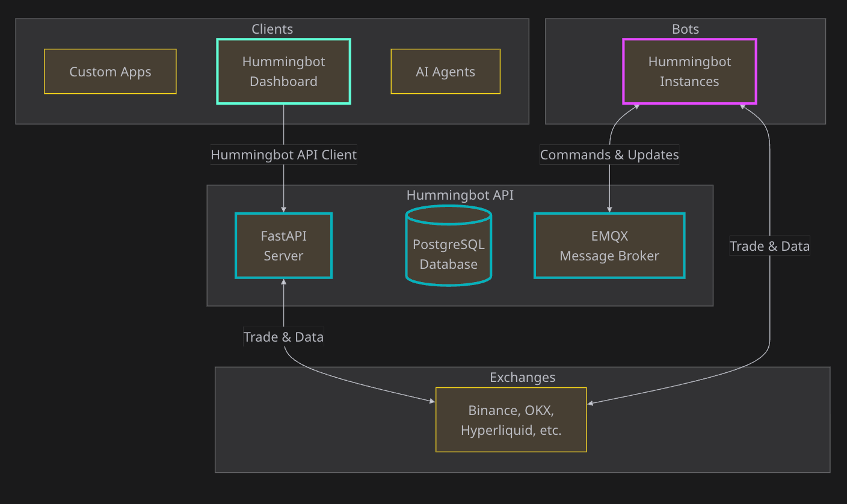Select the Hummingbot Dashboard box

(283, 72)
